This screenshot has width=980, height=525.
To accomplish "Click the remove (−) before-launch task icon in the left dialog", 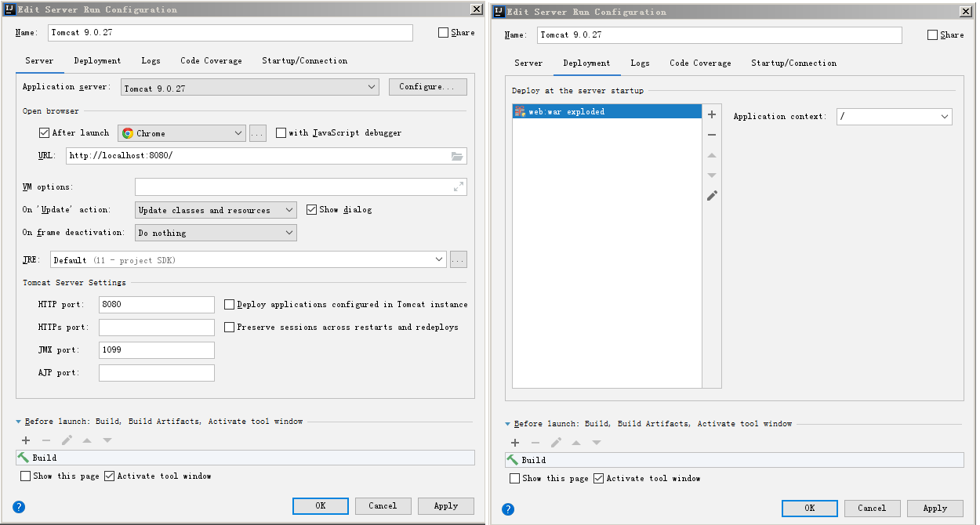I will [x=46, y=440].
